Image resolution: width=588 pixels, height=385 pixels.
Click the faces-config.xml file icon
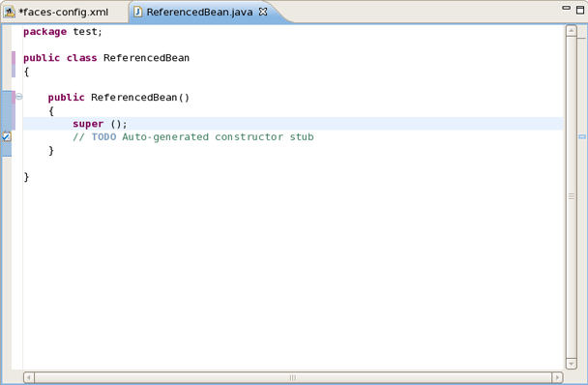coord(9,12)
